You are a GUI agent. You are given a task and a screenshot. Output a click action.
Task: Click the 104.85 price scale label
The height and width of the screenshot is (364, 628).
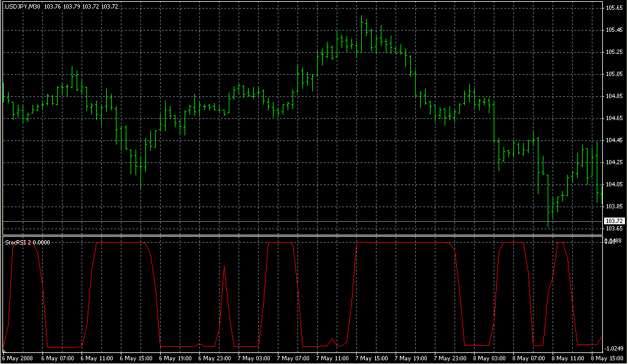click(614, 96)
